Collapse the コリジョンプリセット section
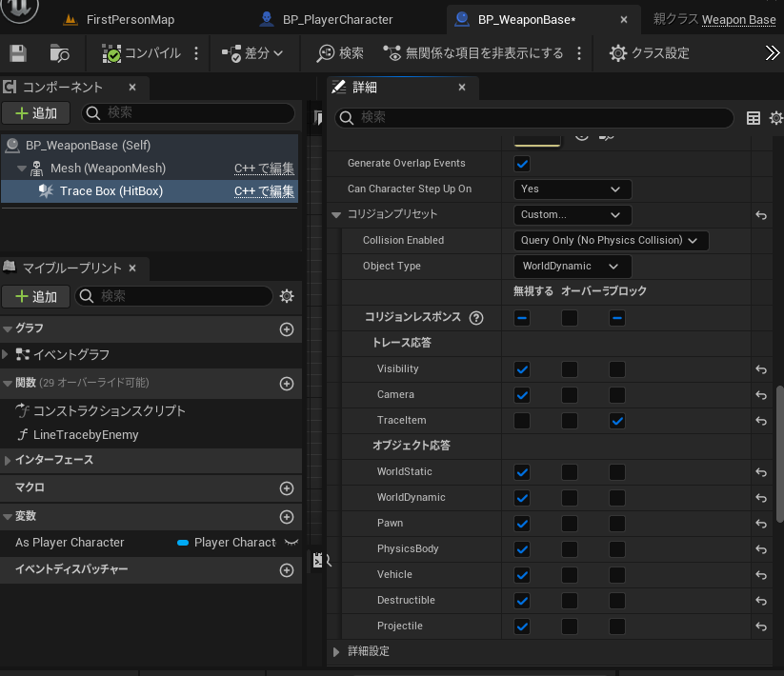This screenshot has height=676, width=784. (x=336, y=215)
